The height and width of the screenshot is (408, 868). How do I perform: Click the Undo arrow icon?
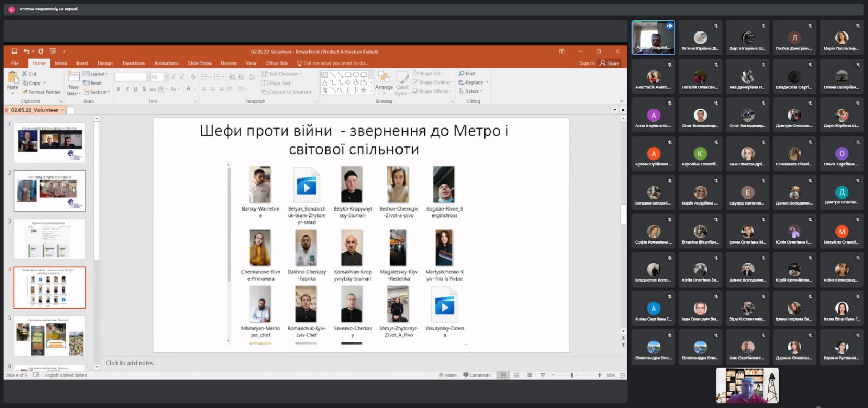click(26, 52)
